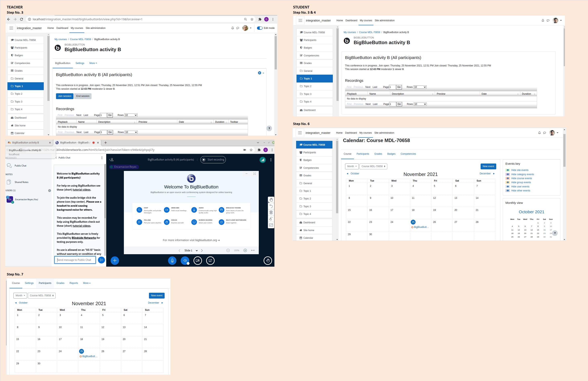Open manage users gear in BigBlueButton

coord(50,191)
